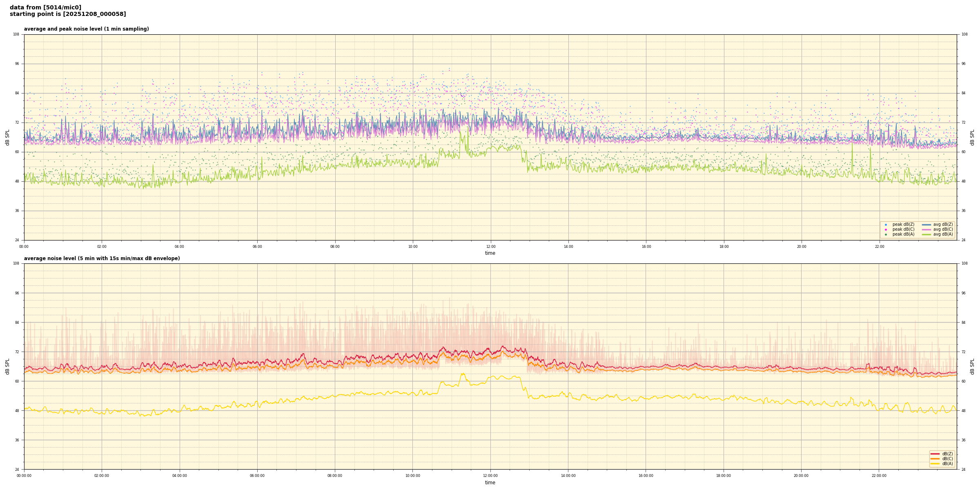Click red dB(Z) swatch in bottom legend
980x490 pixels.
pyautogui.click(x=935, y=454)
